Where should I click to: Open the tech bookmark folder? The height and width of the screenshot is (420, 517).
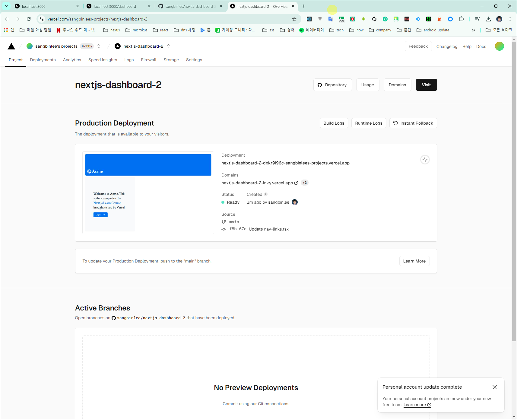[x=337, y=30]
